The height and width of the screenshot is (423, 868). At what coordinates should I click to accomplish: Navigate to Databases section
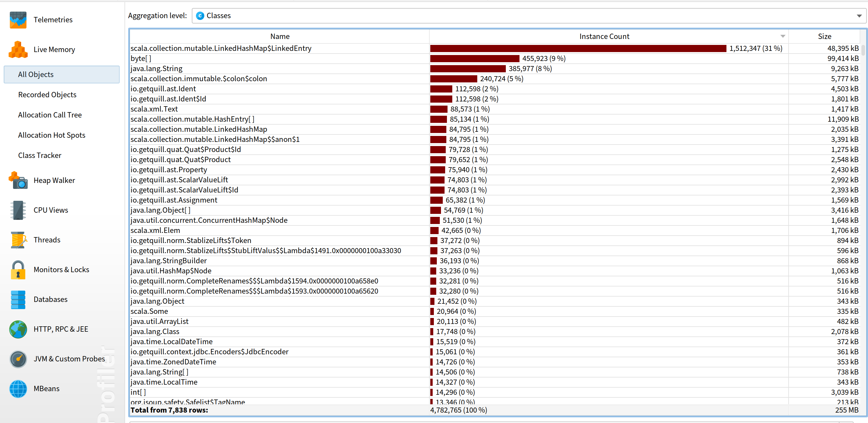coord(50,300)
